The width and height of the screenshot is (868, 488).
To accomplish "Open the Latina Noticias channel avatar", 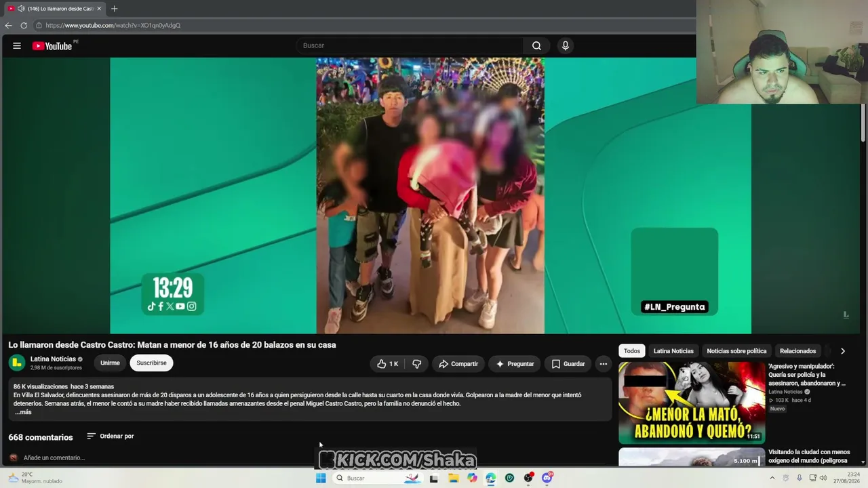I will point(17,363).
